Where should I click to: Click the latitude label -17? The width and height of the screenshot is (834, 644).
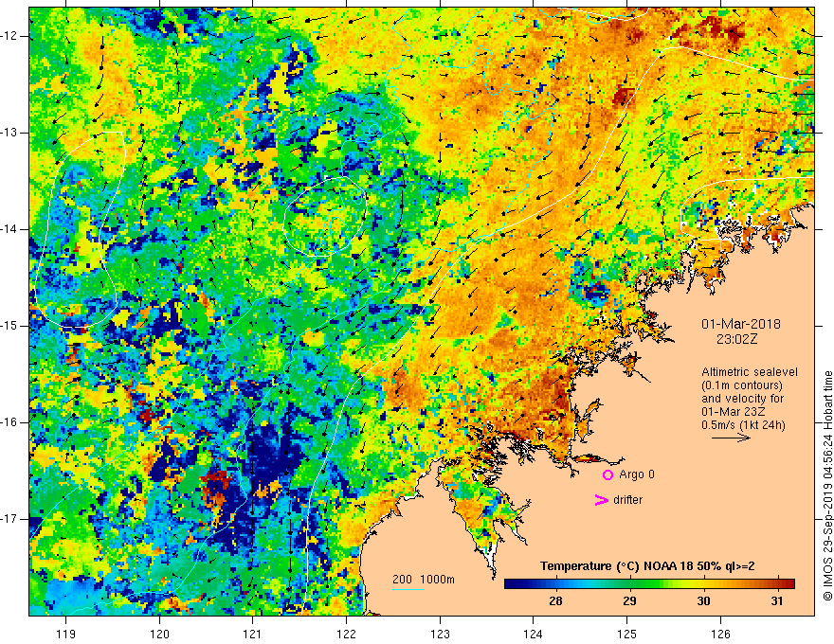click(x=9, y=519)
